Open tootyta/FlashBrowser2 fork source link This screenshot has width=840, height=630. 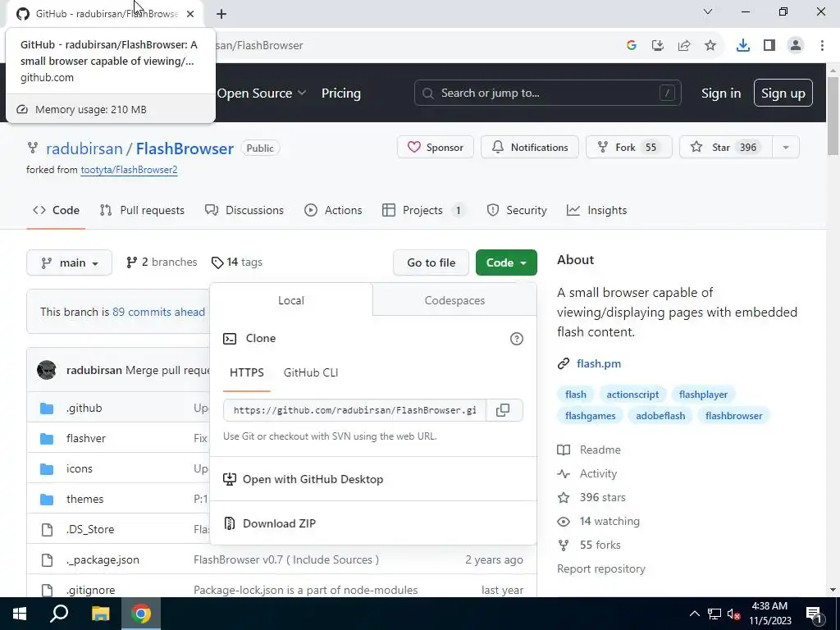pos(129,170)
